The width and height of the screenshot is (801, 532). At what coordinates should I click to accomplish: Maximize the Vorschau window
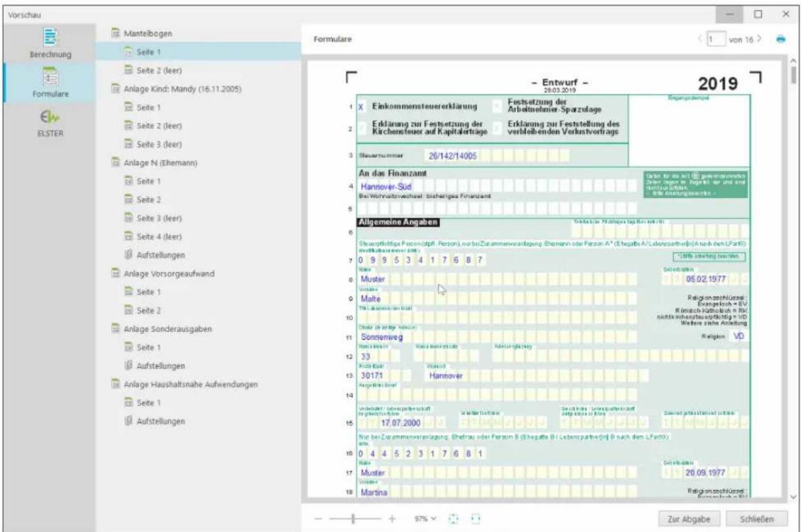[x=758, y=14]
